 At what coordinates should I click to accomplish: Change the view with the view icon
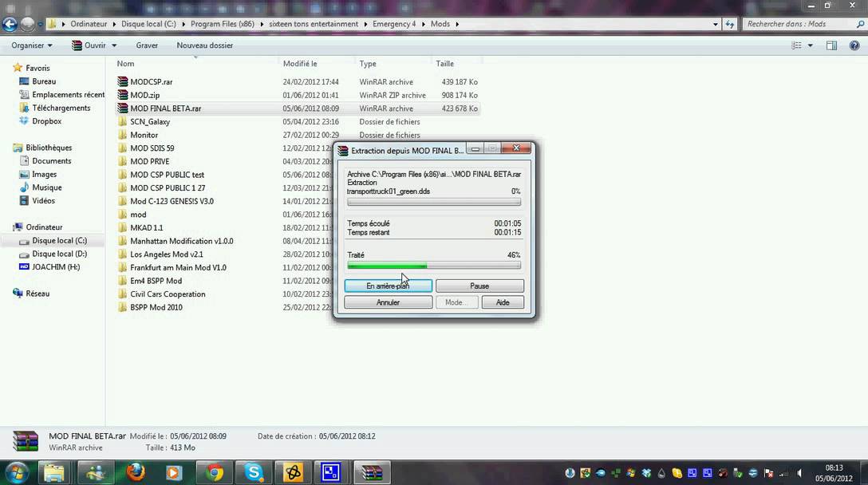796,45
